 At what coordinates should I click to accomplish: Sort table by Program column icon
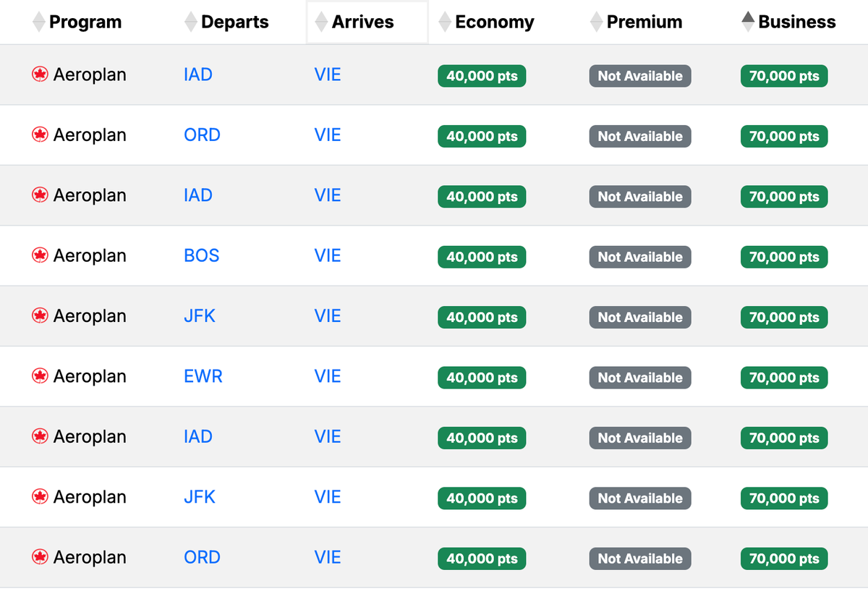[39, 22]
